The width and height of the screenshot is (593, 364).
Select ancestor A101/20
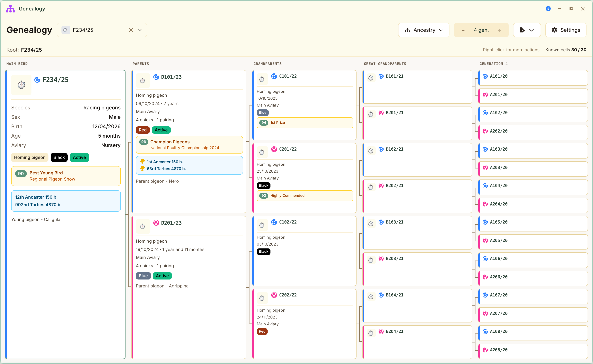pos(533,78)
